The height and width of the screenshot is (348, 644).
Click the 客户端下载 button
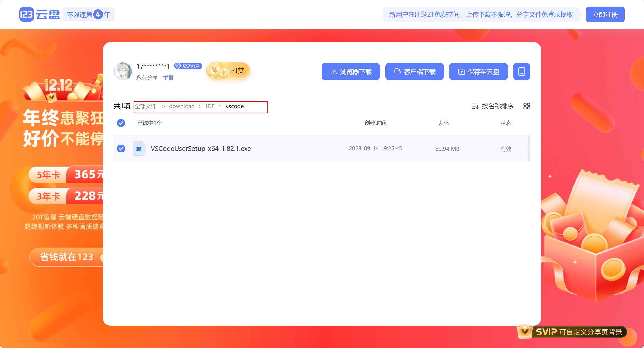414,71
